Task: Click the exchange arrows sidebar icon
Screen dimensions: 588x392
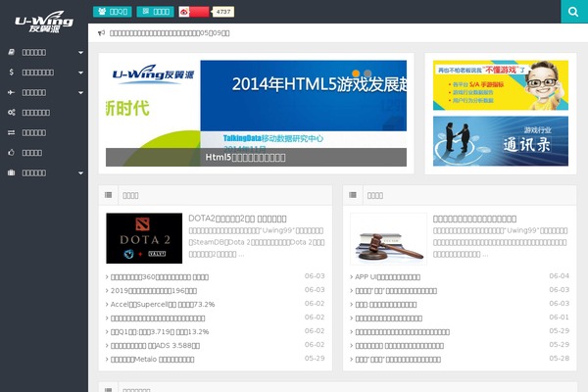Action: point(11,132)
